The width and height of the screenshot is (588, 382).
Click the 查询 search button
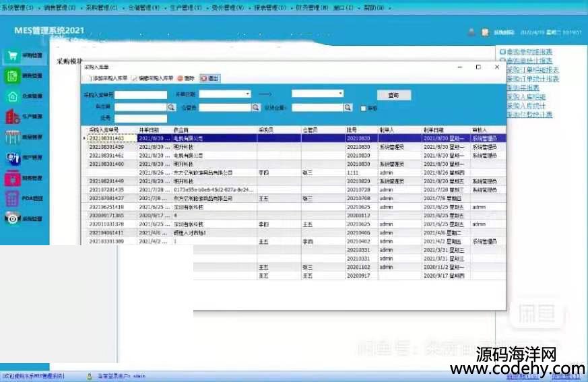point(394,95)
